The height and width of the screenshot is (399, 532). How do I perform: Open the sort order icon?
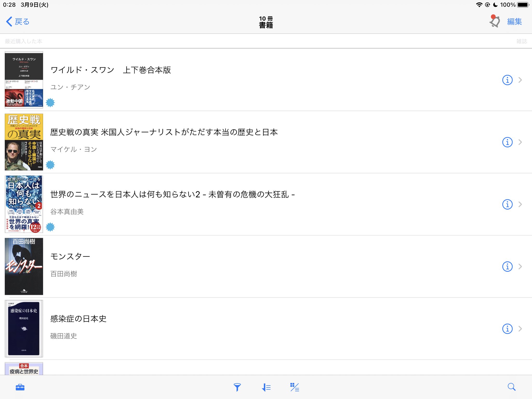[266, 387]
